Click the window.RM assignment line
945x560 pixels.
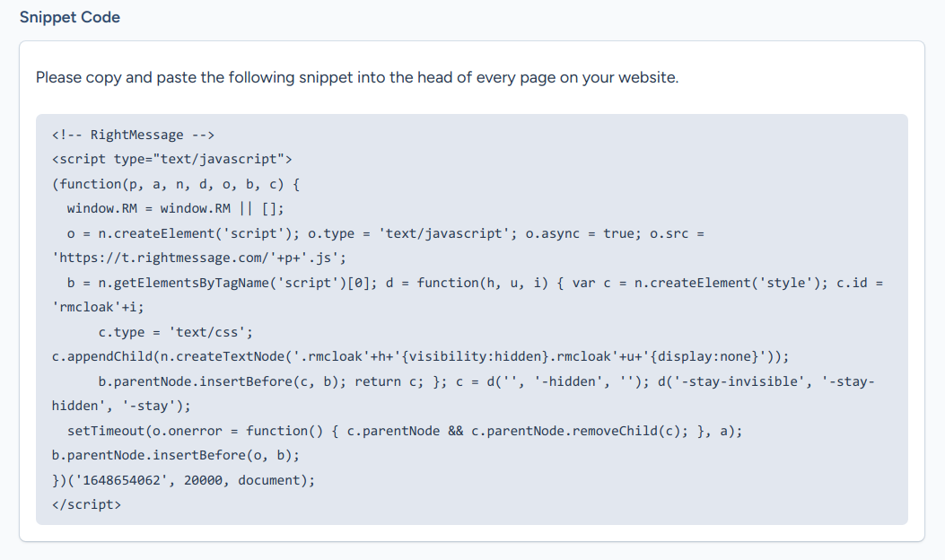[x=175, y=208]
